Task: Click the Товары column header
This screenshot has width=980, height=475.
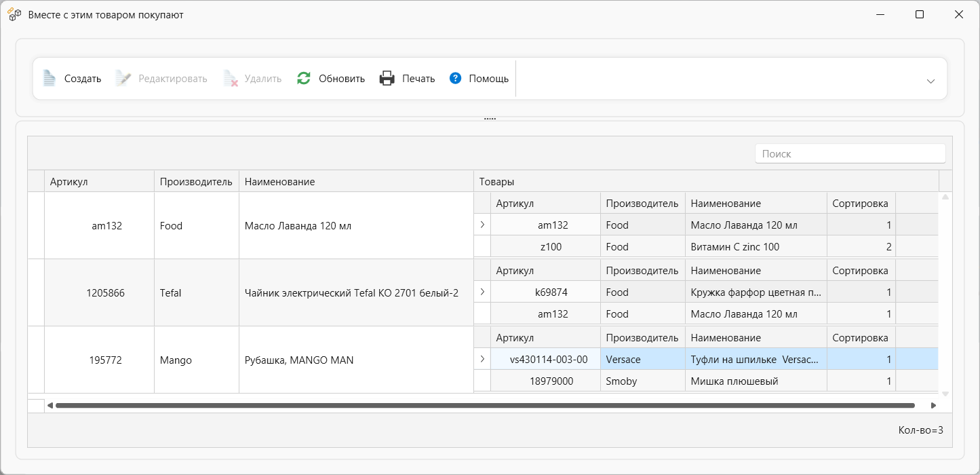Action: [x=706, y=181]
